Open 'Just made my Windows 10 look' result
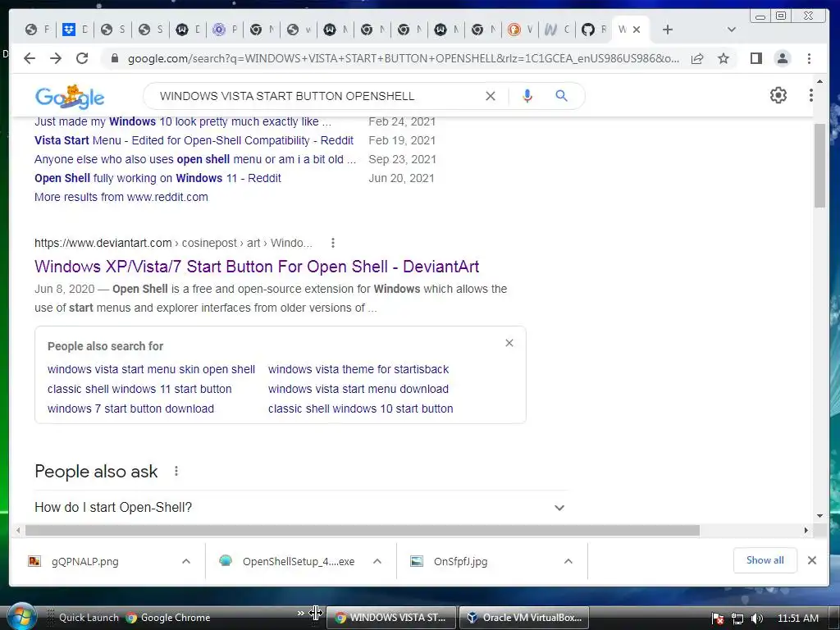This screenshot has height=630, width=840. [x=183, y=121]
